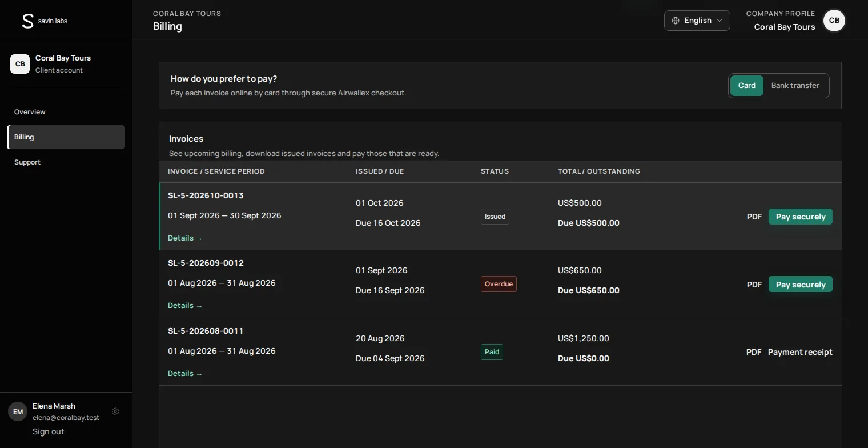This screenshot has height=448, width=868.
Task: Click Coral Bay Tours company profile name
Action: pyautogui.click(x=785, y=27)
